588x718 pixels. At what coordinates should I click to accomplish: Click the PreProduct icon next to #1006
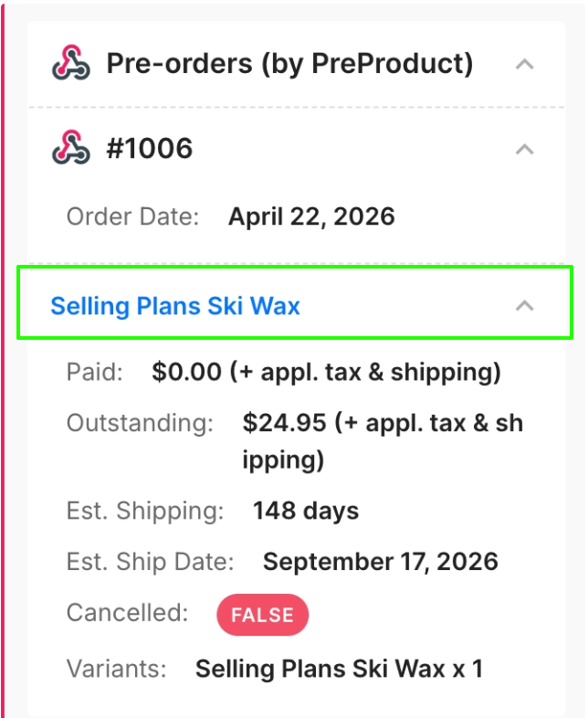71,148
